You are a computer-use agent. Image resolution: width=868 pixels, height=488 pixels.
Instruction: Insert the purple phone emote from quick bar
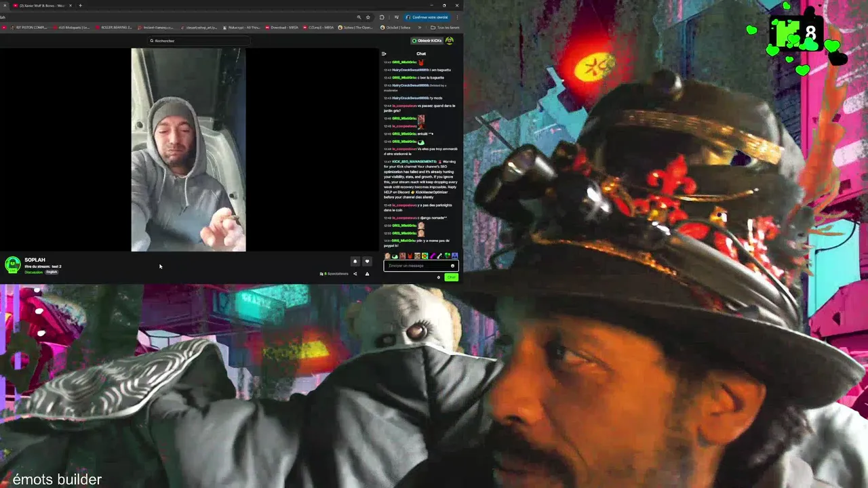(x=433, y=256)
